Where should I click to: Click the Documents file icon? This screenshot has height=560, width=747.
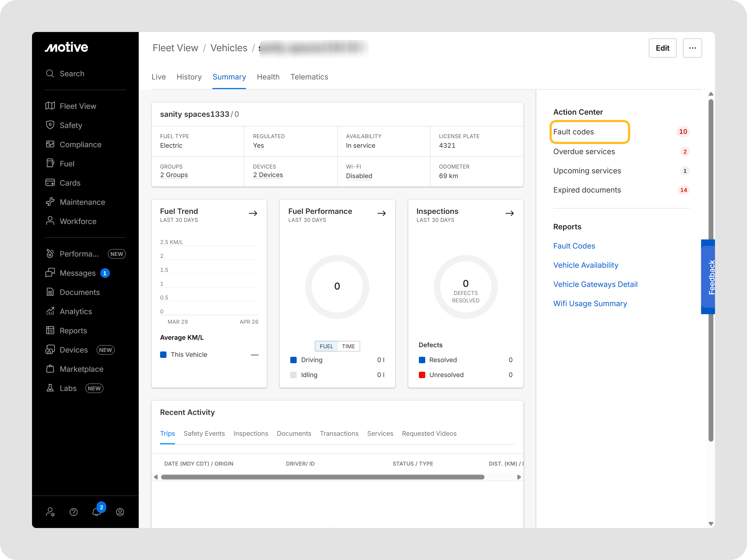point(50,292)
